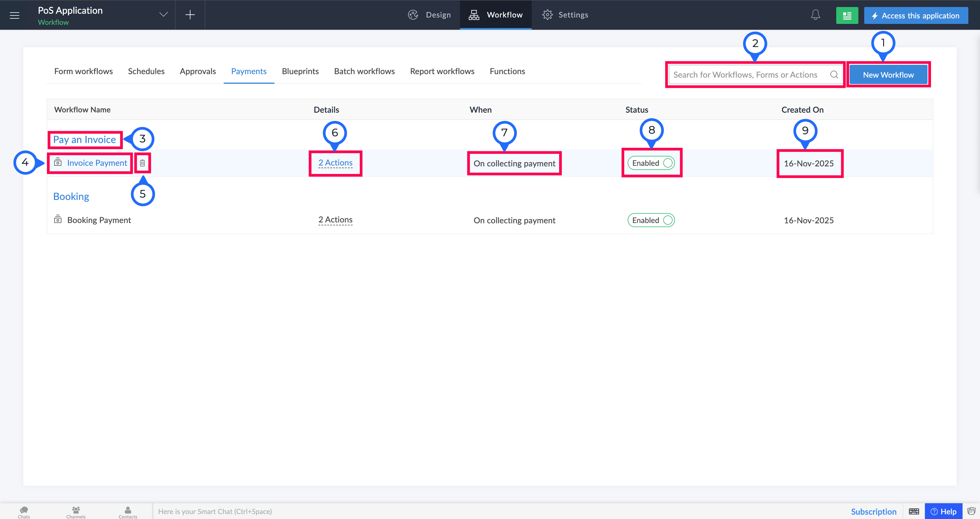Open the hamburger menu icon
980x519 pixels.
pyautogui.click(x=15, y=15)
